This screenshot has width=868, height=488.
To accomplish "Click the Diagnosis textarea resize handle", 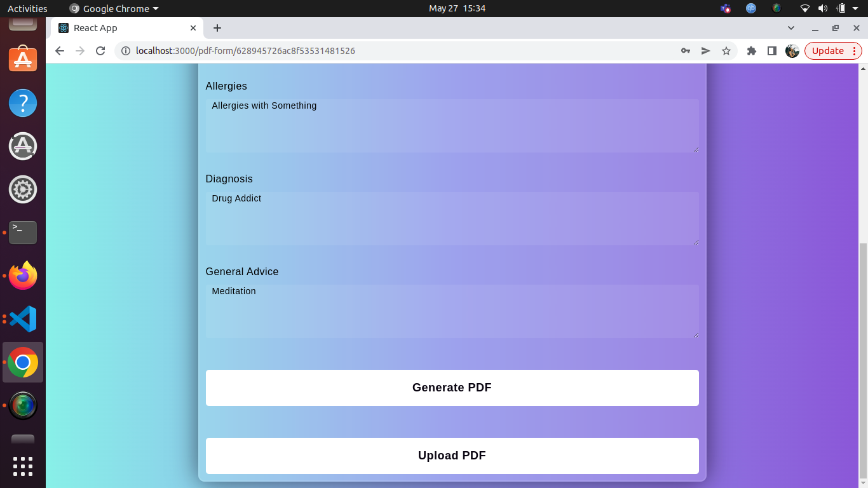I will pos(696,242).
